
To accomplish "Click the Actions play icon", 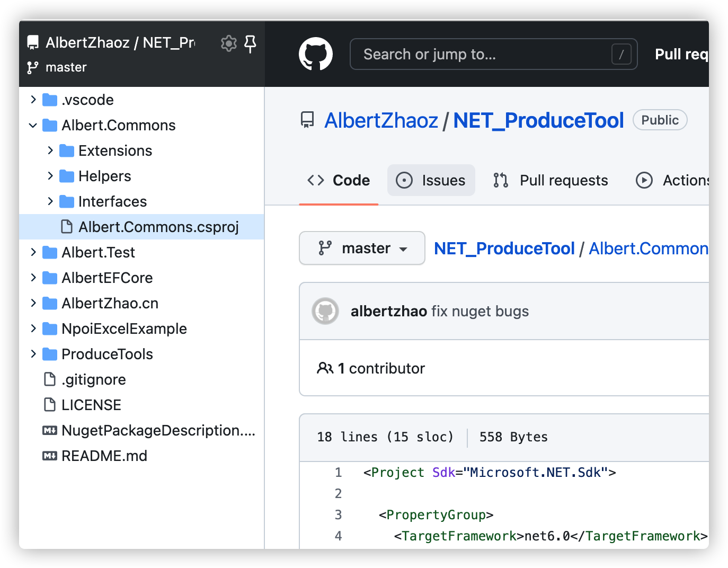I will coord(644,180).
